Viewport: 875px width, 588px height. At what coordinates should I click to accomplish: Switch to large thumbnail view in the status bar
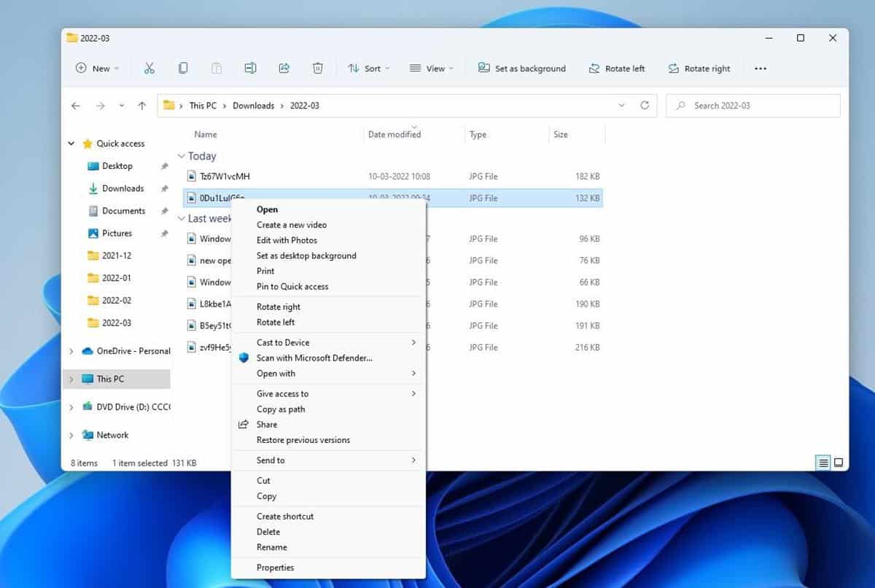(839, 462)
